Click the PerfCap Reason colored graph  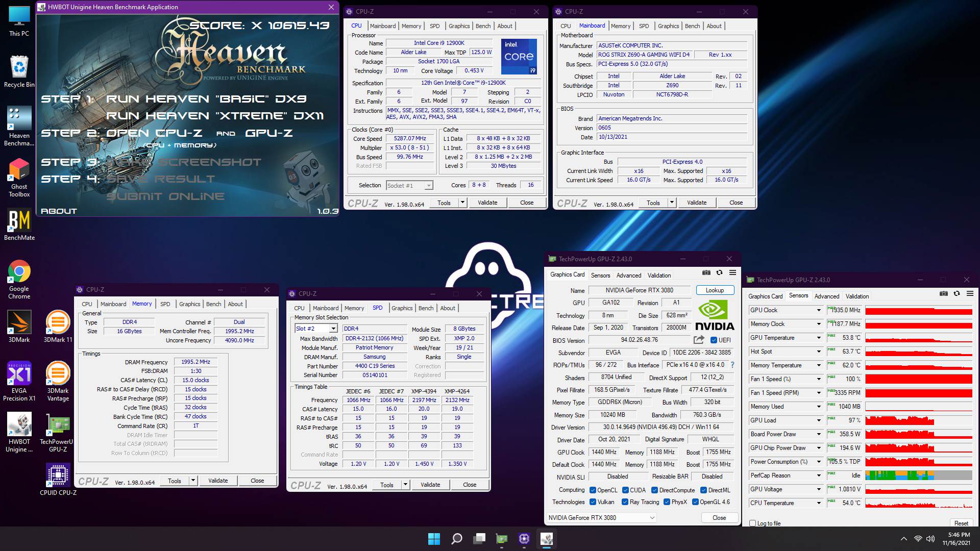(x=919, y=475)
